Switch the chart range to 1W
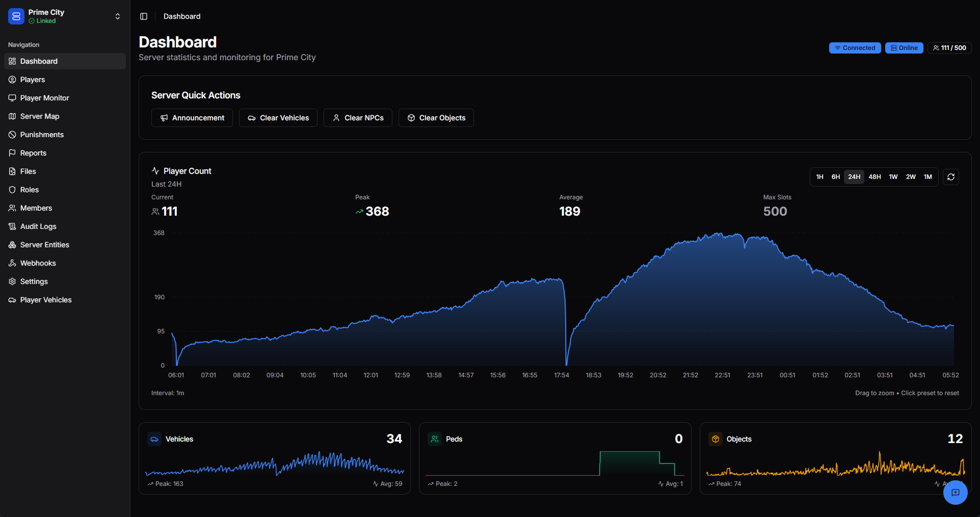 [893, 177]
